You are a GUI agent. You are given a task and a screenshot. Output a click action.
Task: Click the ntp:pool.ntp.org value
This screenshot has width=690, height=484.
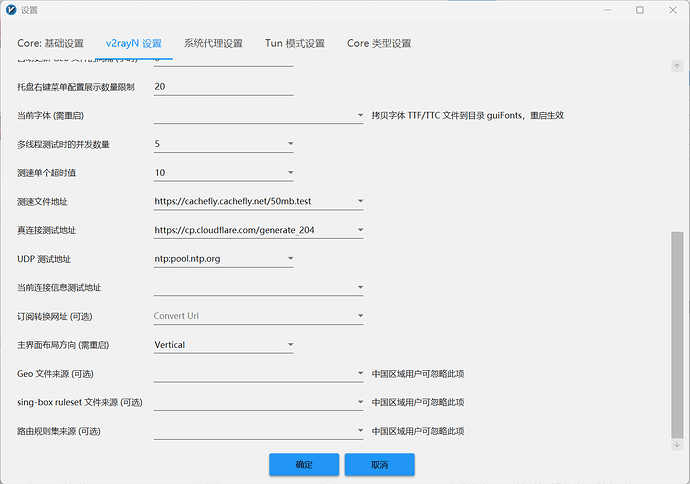[187, 258]
